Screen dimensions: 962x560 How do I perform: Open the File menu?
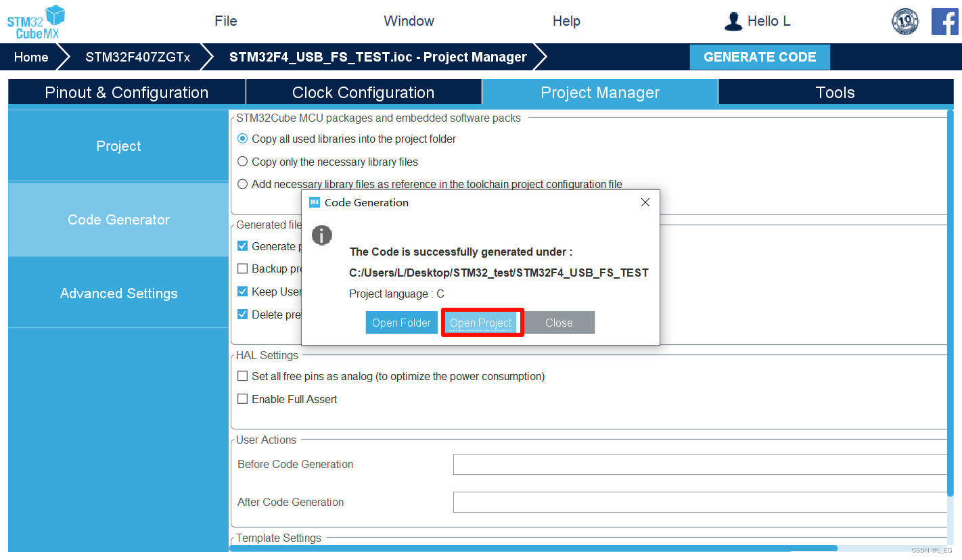coord(226,21)
